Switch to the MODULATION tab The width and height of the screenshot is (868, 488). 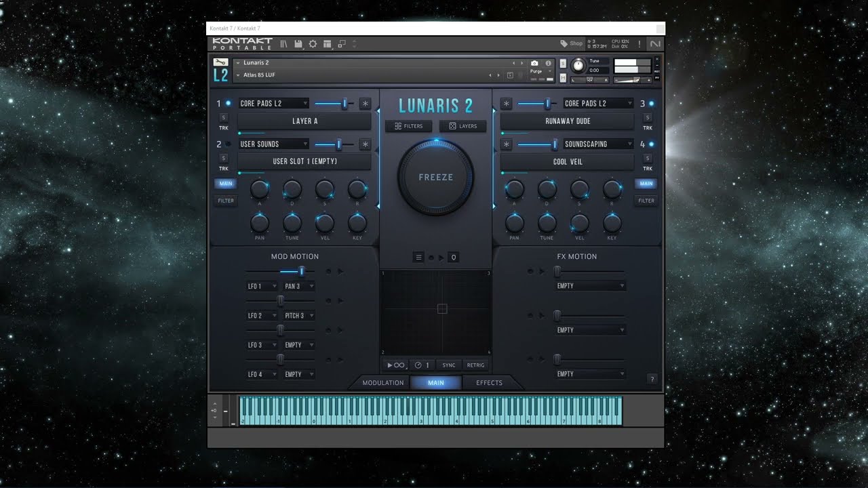(x=383, y=383)
